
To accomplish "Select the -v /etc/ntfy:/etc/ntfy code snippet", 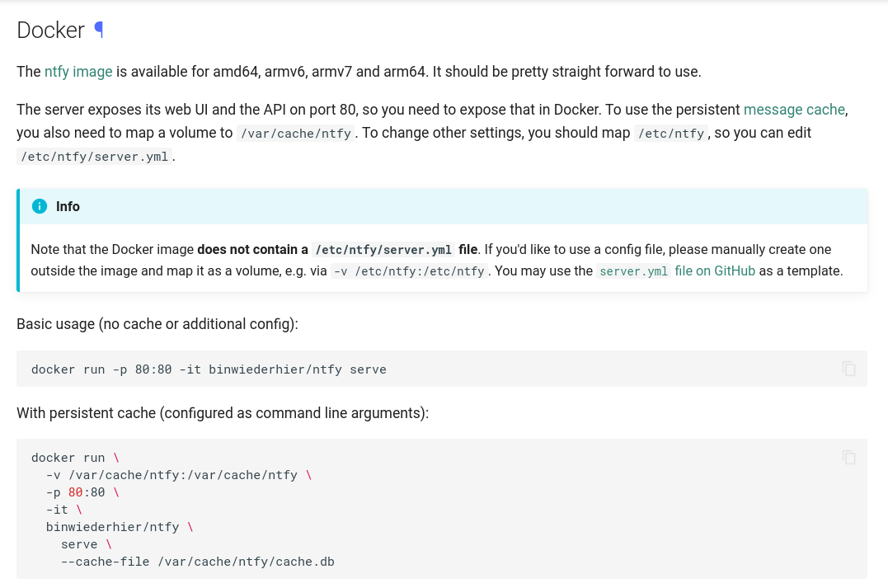I will 409,270.
